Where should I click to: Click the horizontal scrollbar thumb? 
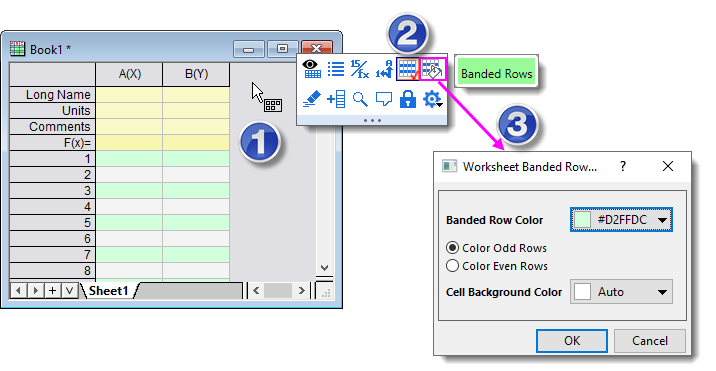(x=278, y=291)
